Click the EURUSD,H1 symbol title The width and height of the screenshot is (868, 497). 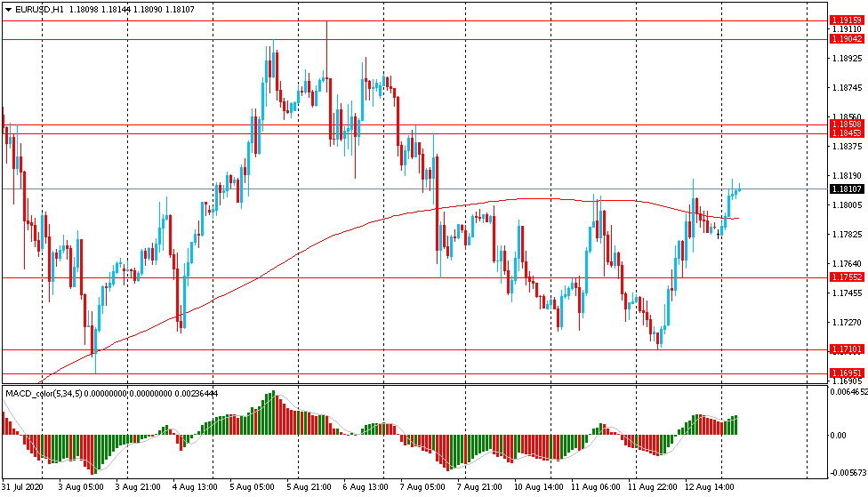[39, 10]
